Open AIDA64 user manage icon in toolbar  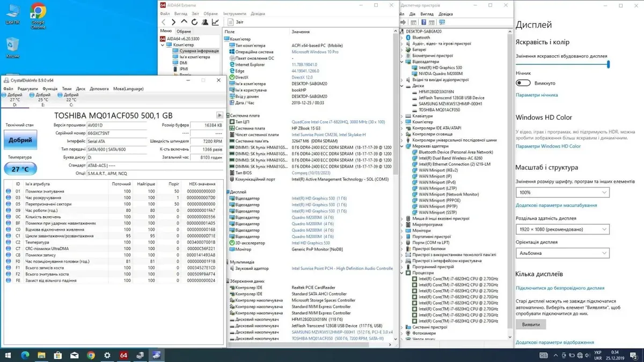[x=204, y=23]
